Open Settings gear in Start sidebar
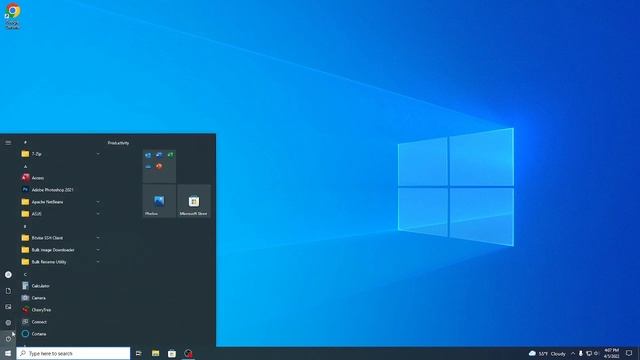The image size is (640, 360). tap(8, 323)
